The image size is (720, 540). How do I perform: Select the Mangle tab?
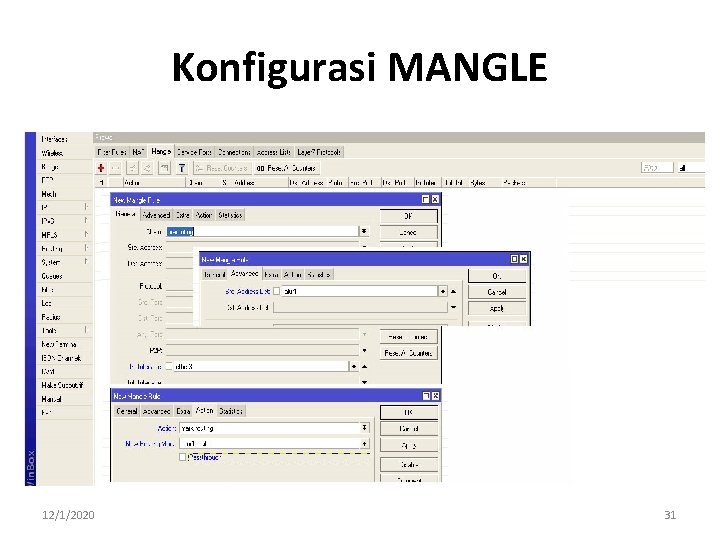161,152
